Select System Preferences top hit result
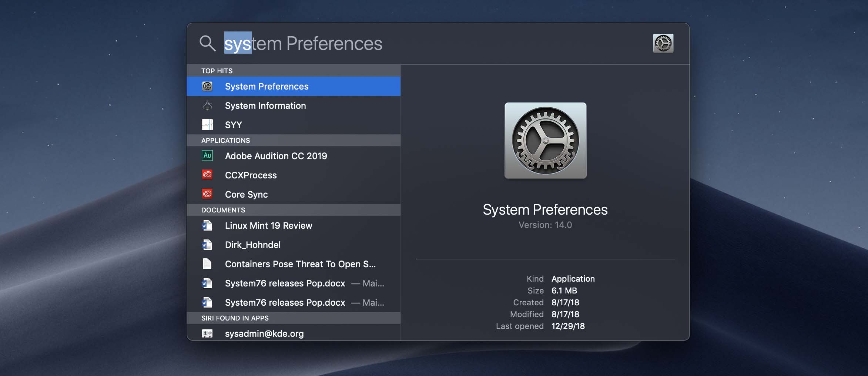This screenshot has height=376, width=868. tap(267, 86)
